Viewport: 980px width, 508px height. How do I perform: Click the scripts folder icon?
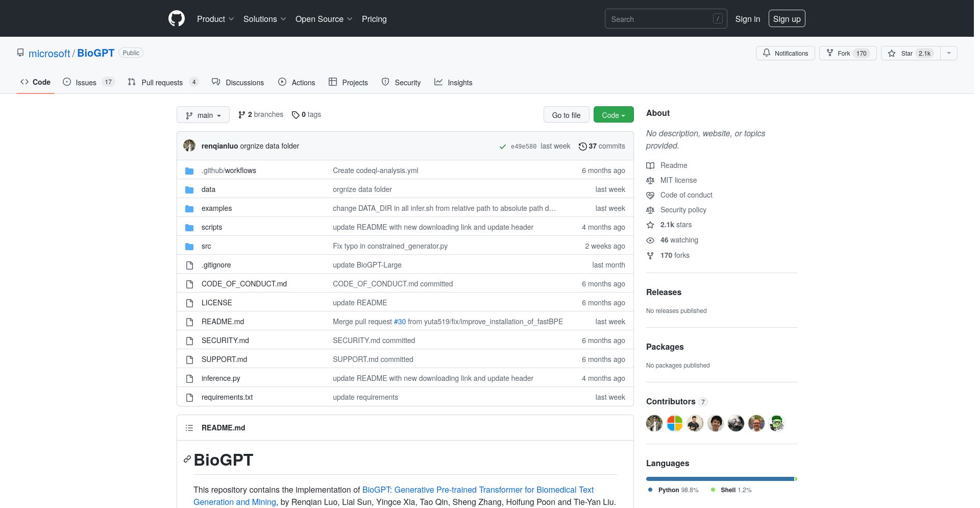pos(189,227)
